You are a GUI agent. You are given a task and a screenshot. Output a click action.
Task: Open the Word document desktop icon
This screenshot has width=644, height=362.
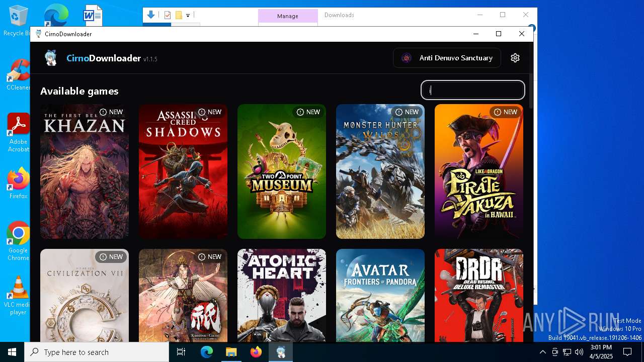(93, 16)
